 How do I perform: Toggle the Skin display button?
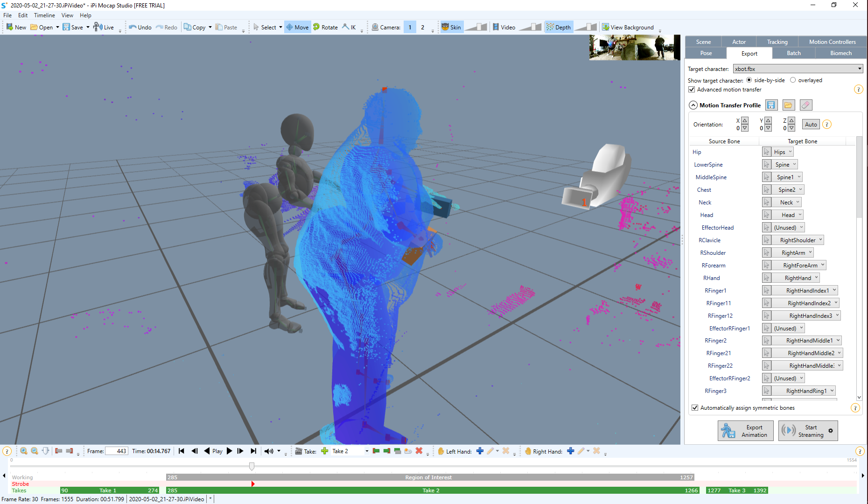[451, 27]
